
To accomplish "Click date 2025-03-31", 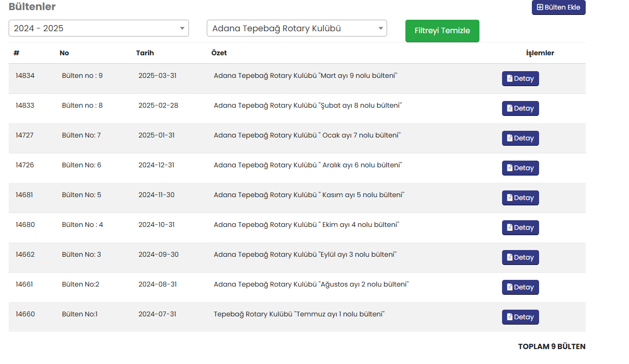I will (x=157, y=75).
